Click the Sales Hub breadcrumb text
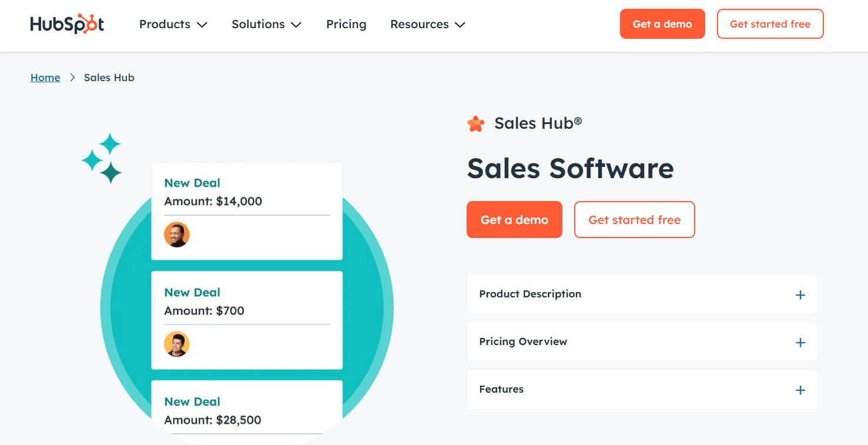This screenshot has height=445, width=868. pyautogui.click(x=109, y=78)
